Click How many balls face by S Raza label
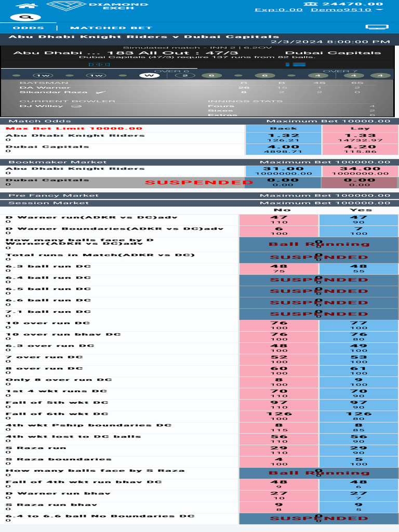399x532 pixels. 95,471
